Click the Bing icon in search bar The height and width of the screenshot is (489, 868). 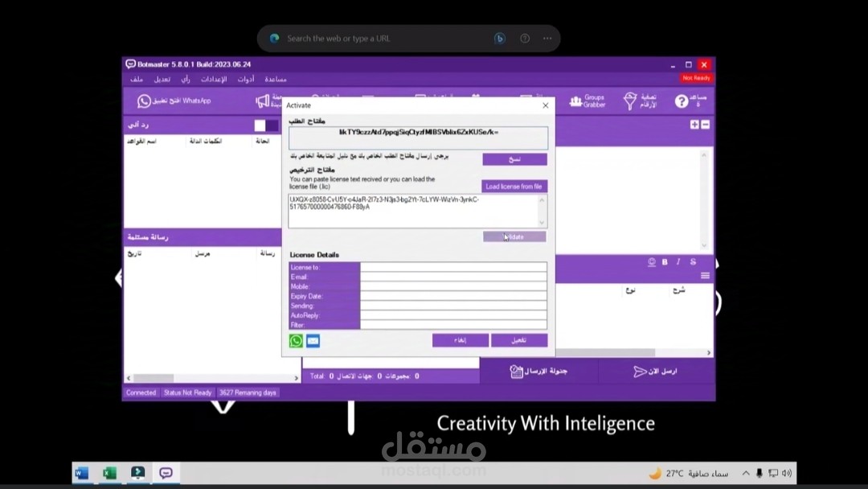coord(499,39)
